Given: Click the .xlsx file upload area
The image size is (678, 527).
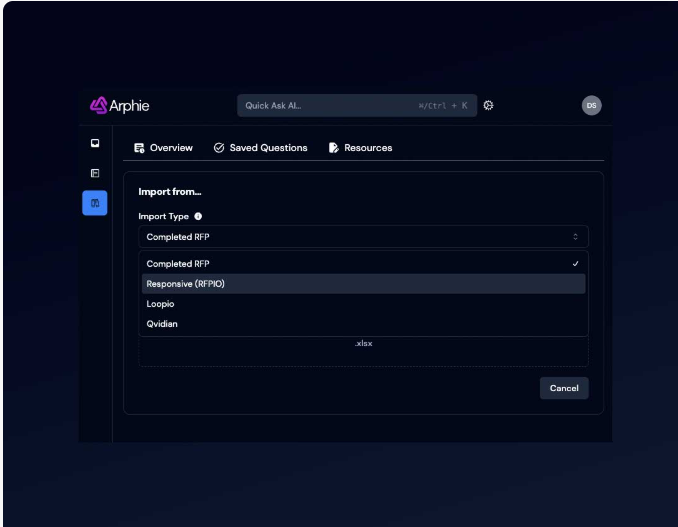Looking at the screenshot, I should coord(363,351).
